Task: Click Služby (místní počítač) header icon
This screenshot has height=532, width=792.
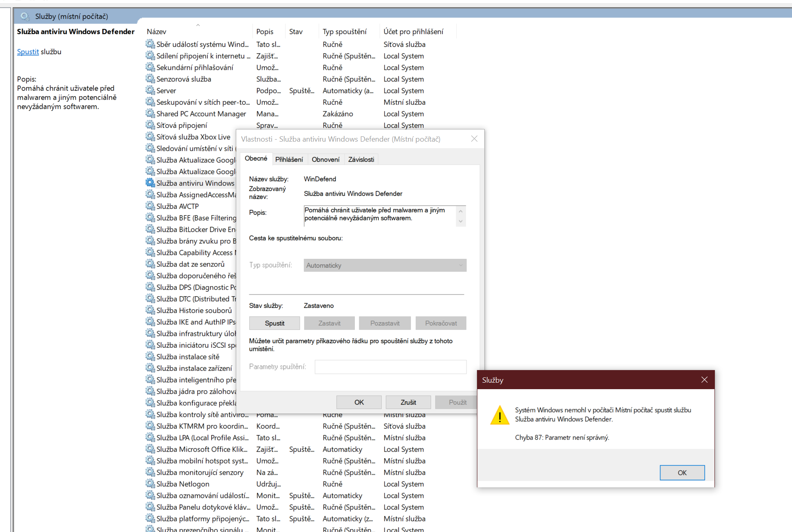Action: click(25, 16)
